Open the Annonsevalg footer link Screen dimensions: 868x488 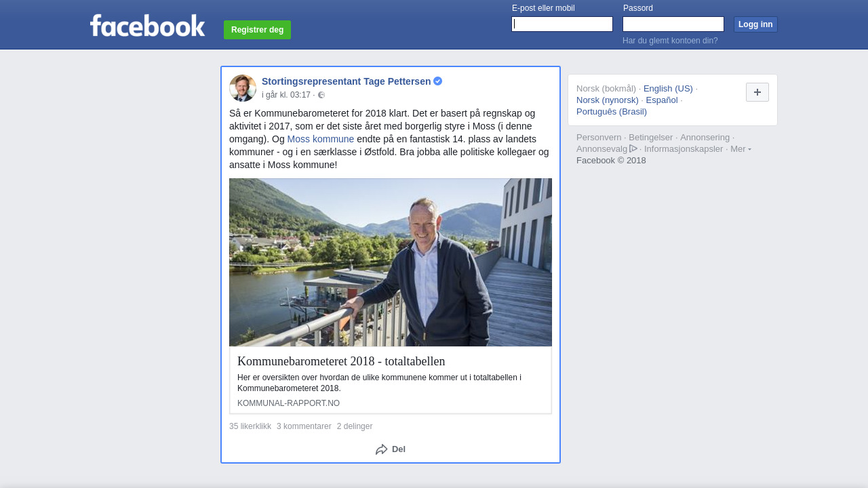602,149
